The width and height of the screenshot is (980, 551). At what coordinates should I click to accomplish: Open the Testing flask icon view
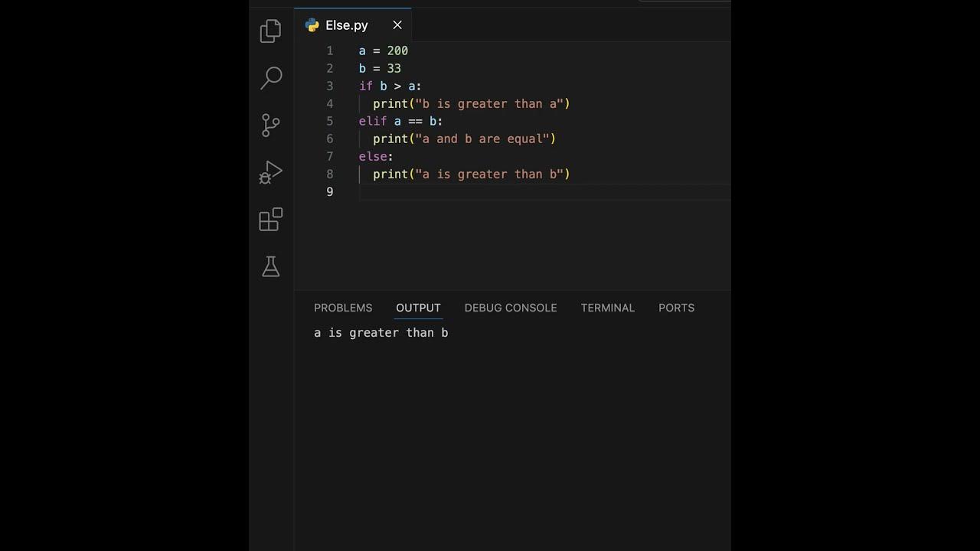pyautogui.click(x=271, y=266)
